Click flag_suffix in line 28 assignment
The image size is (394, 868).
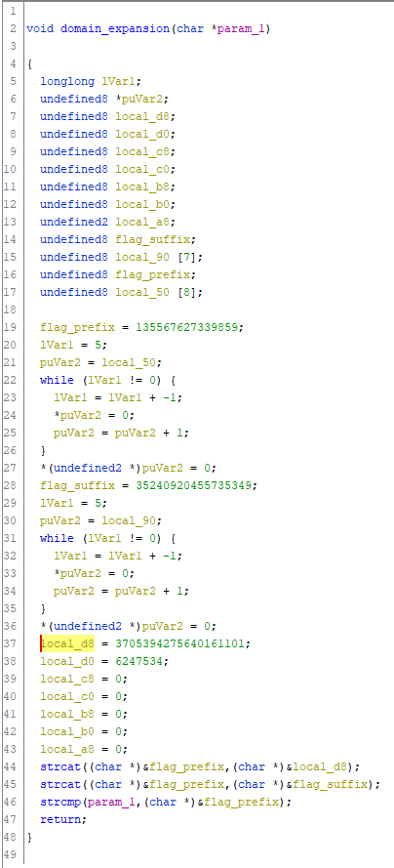[77, 485]
